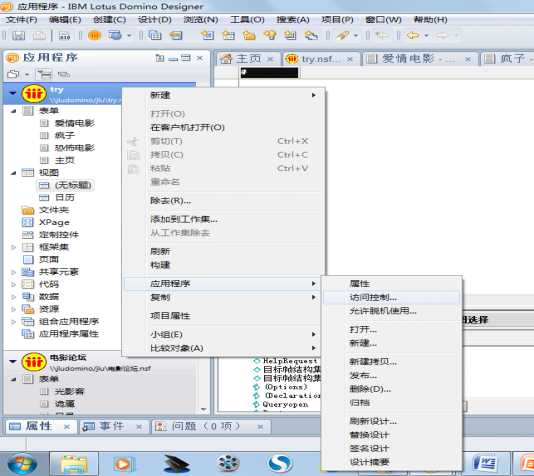This screenshot has height=476, width=534.
Task: Click the 电影论坛 application database icon
Action: click(x=34, y=362)
